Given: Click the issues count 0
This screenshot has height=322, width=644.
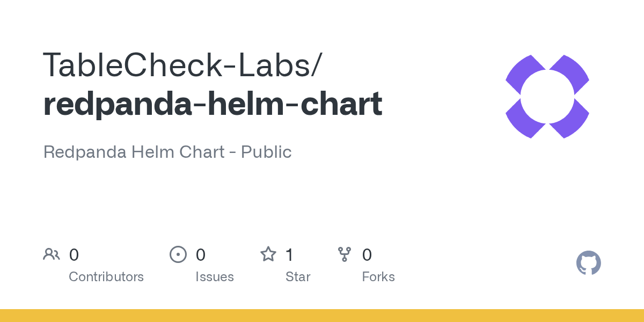Looking at the screenshot, I should 201,255.
